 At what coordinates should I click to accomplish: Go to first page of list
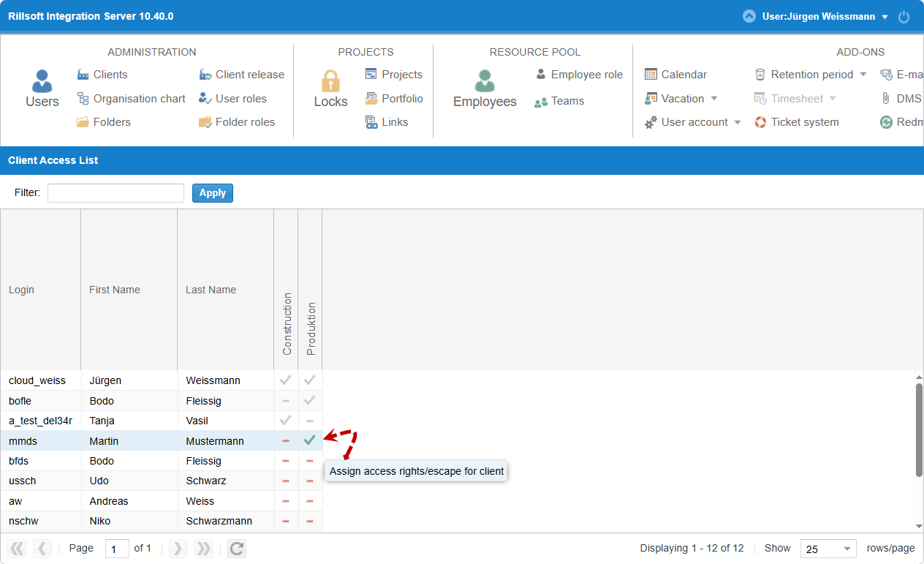pos(17,549)
